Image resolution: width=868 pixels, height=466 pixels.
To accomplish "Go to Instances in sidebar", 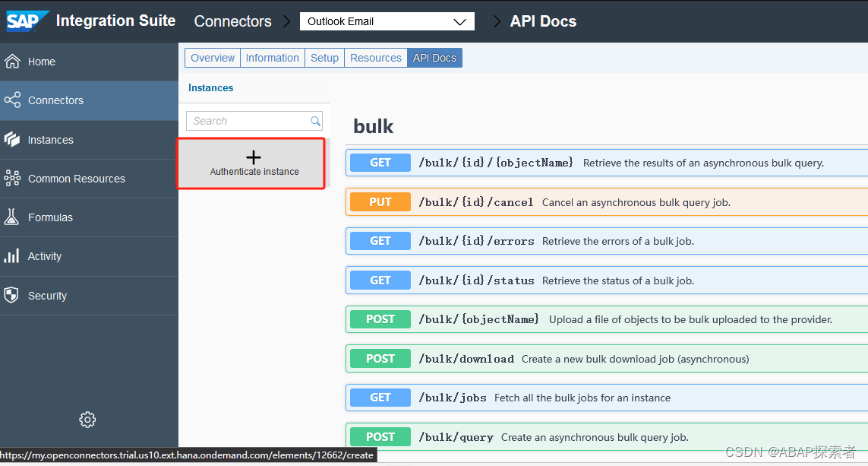I will pyautogui.click(x=89, y=140).
